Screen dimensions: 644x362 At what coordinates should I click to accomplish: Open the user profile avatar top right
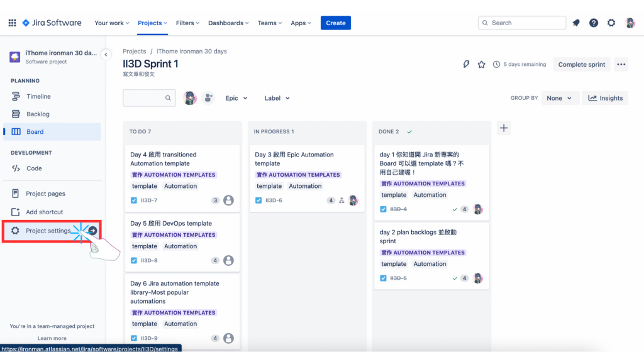point(630,23)
